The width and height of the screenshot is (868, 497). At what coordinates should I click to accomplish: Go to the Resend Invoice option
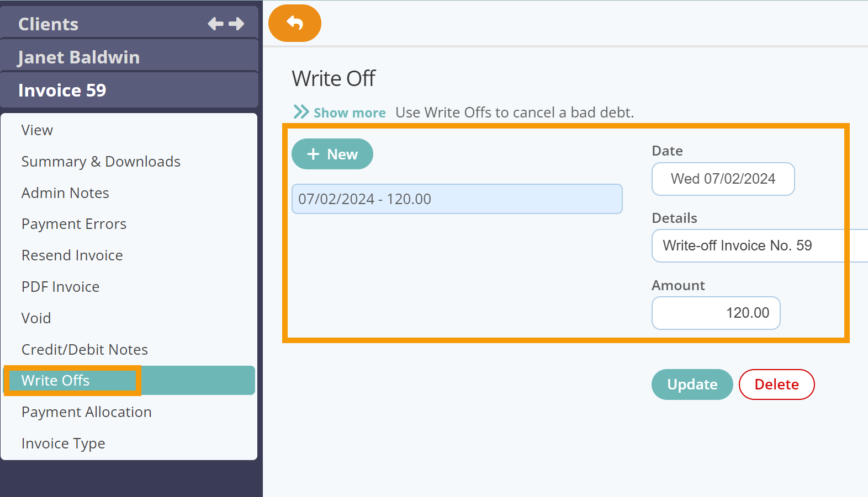[x=72, y=255]
